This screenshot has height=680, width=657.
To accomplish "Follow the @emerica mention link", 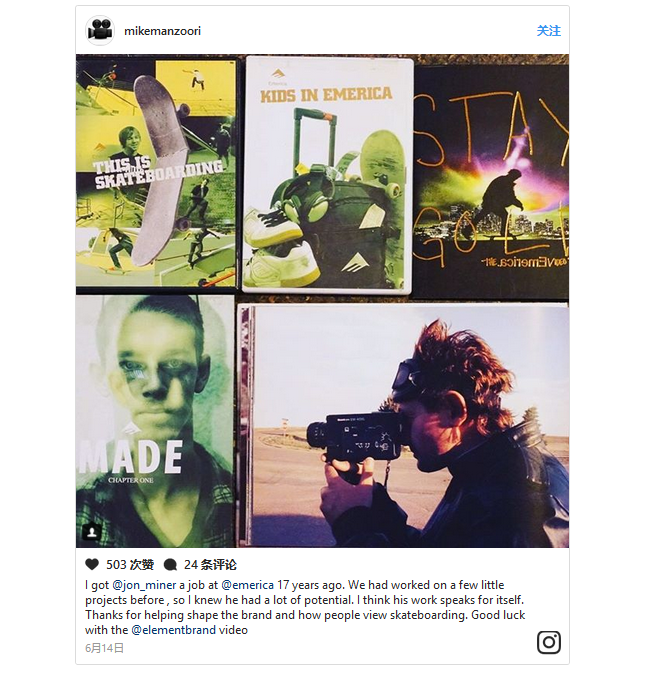I will pos(247,585).
